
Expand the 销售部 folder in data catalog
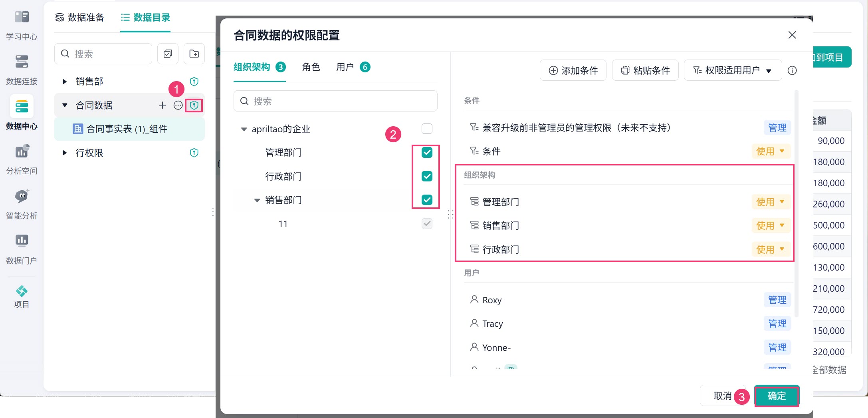[x=64, y=82]
